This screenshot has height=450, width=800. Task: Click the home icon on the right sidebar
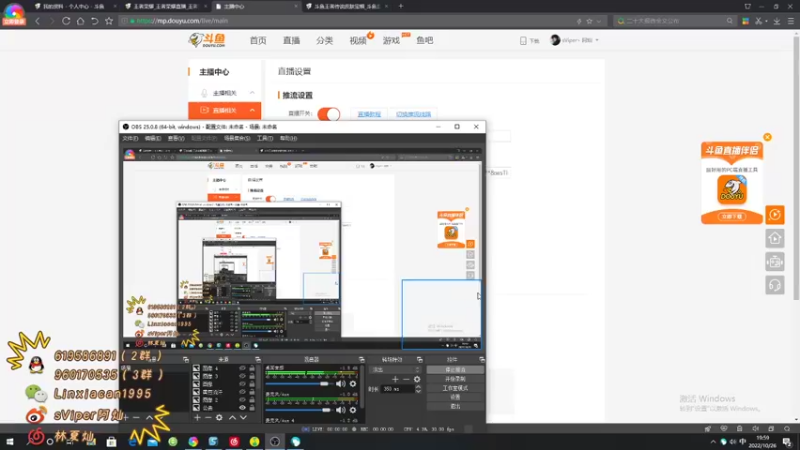[774, 238]
